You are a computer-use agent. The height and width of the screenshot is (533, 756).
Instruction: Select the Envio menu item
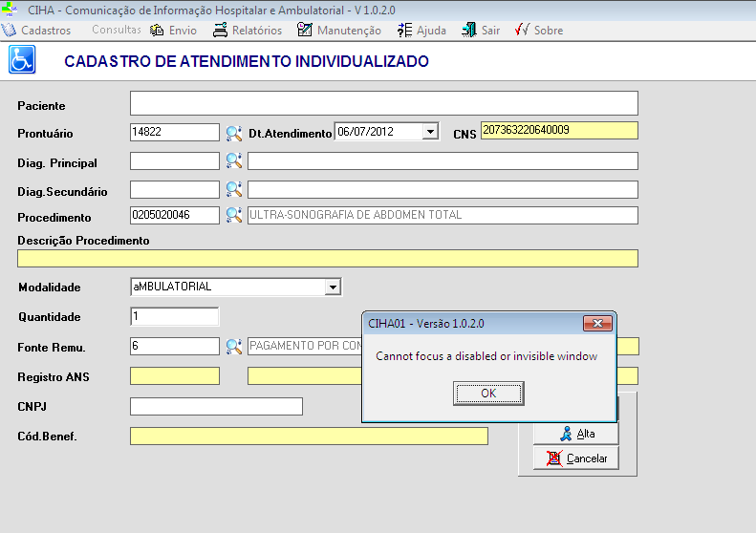(174, 31)
